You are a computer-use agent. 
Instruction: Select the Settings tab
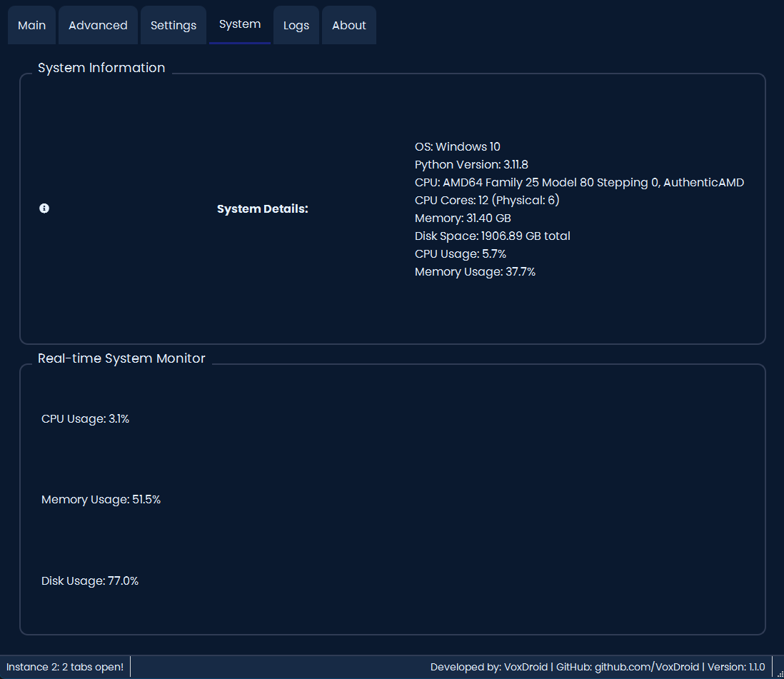173,24
